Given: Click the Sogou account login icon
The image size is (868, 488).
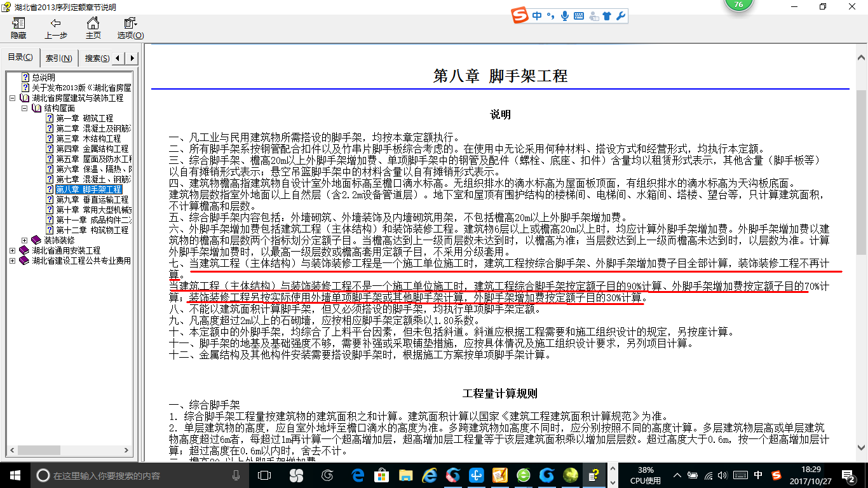Looking at the screenshot, I should (x=593, y=16).
